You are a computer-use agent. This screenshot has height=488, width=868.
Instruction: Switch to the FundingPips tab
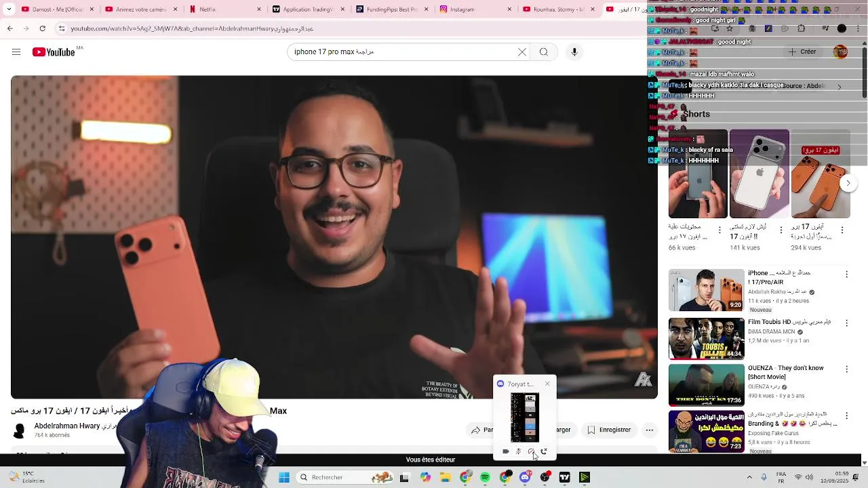391,9
